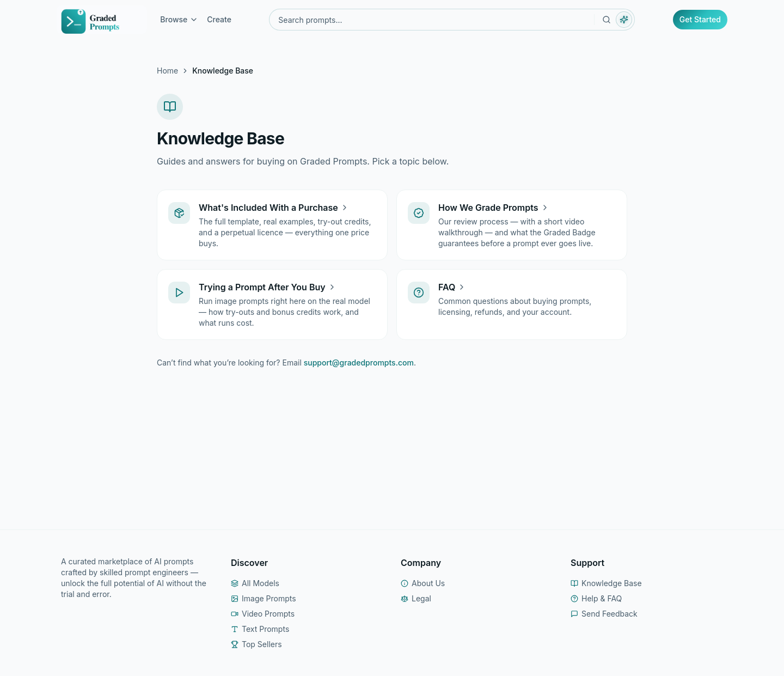Image resolution: width=784 pixels, height=676 pixels.
Task: Click the speech bubble icon beside Send Feedback
Action: [x=574, y=614]
